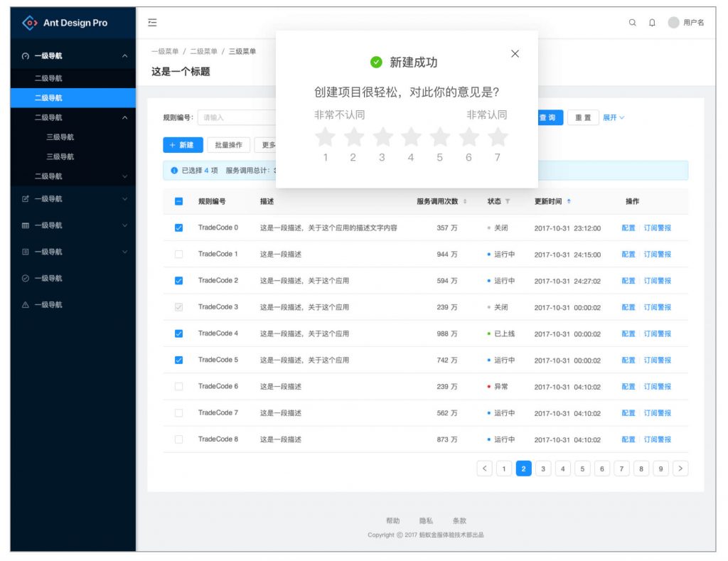Rate with star number 2

click(x=354, y=137)
